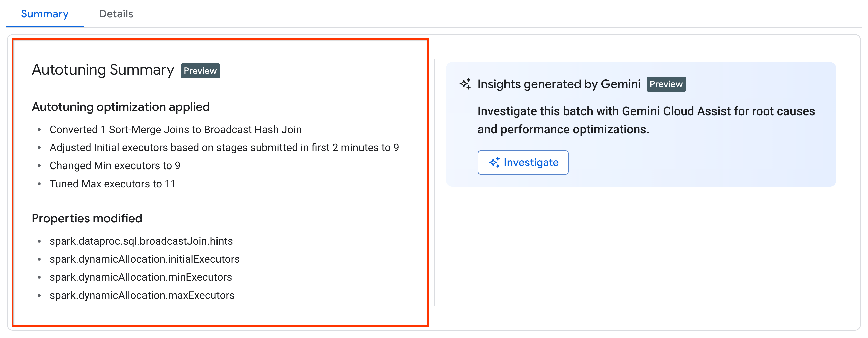Click the Changed Min executors to 9 line
The width and height of the screenshot is (868, 338).
tap(115, 166)
